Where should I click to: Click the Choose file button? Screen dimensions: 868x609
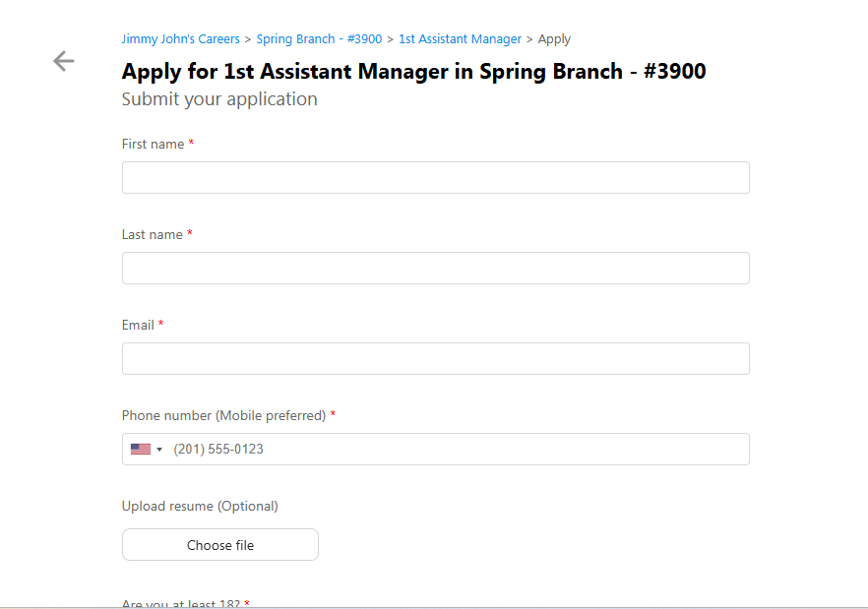tap(220, 545)
